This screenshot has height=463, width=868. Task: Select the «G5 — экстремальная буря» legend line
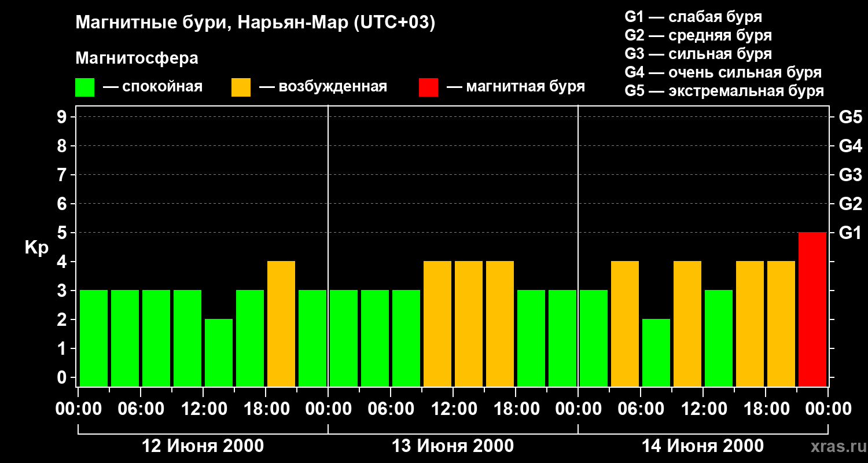click(x=724, y=91)
